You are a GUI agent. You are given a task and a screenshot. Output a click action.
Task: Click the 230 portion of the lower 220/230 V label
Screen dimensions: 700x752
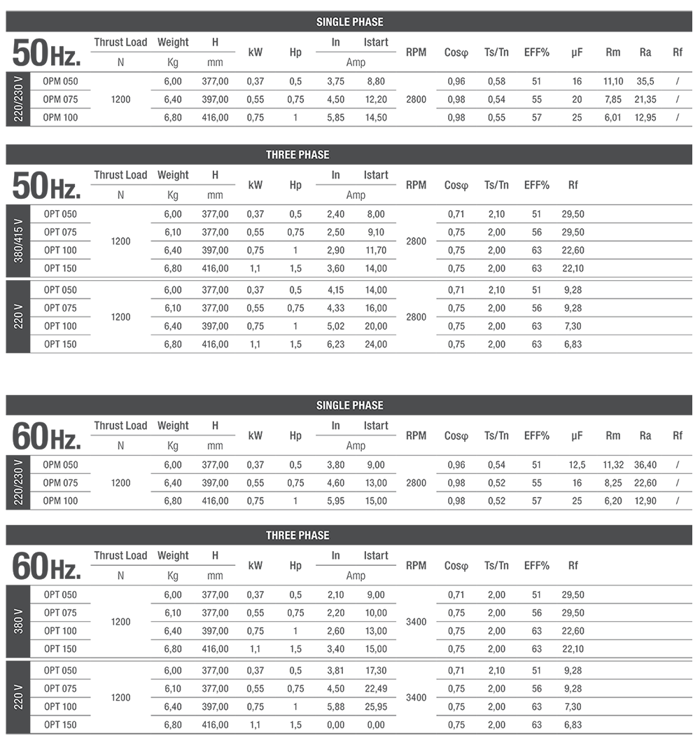point(19,473)
